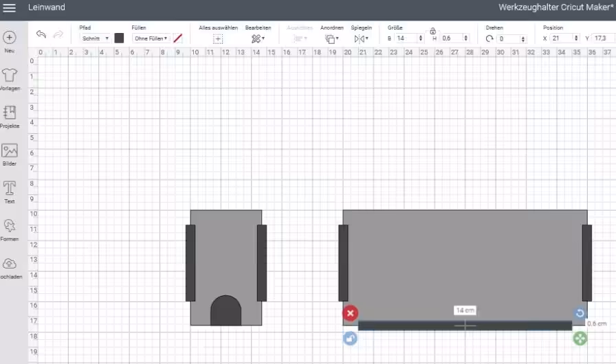This screenshot has width=616, height=364.
Task: Expand the Füllen 'Ohne Füllen' dropdown
Action: tap(151, 38)
